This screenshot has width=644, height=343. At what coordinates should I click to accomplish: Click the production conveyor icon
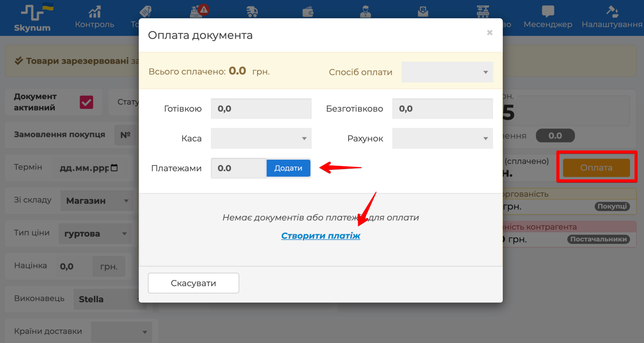[484, 12]
